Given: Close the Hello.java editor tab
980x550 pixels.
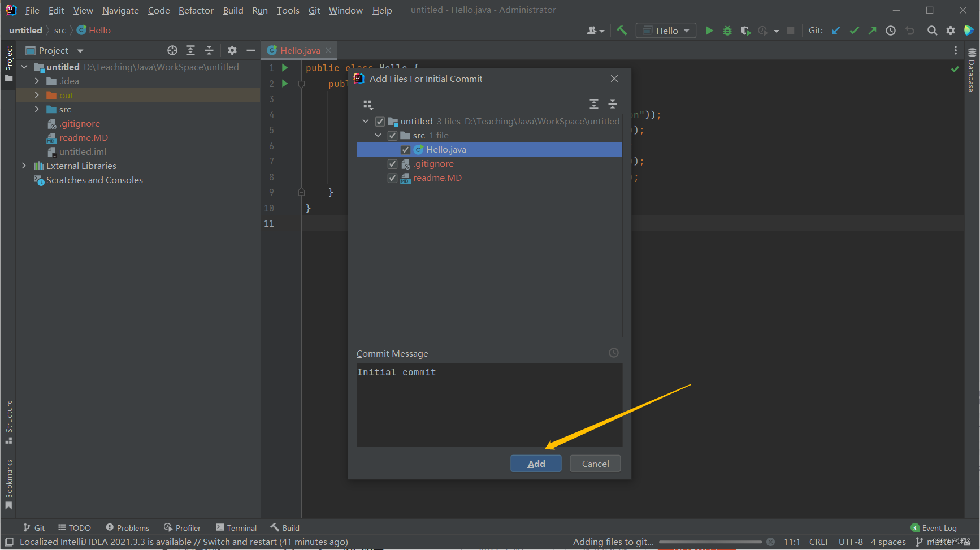Looking at the screenshot, I should pos(328,50).
